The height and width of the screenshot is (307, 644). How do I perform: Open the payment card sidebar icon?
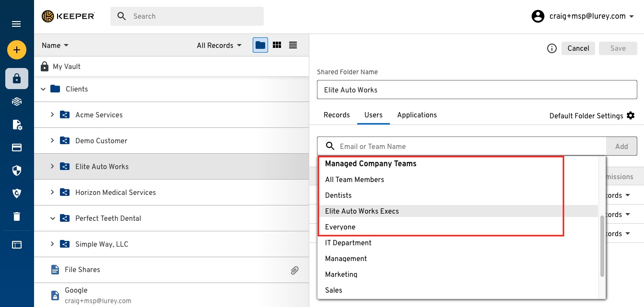17,148
